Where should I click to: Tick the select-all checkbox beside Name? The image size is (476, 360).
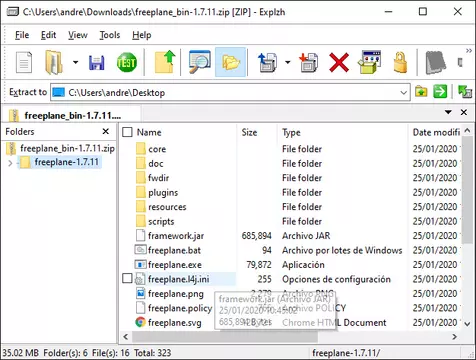click(x=127, y=132)
